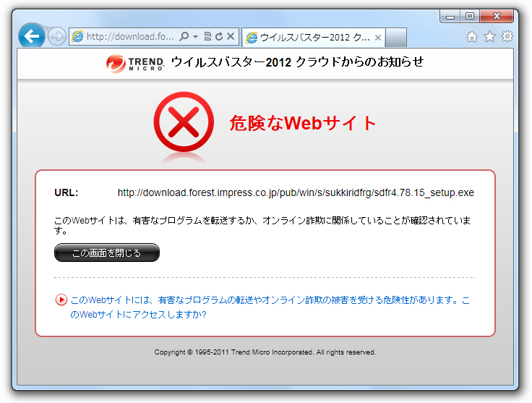Open the Home page icon
The image size is (532, 403).
471,36
